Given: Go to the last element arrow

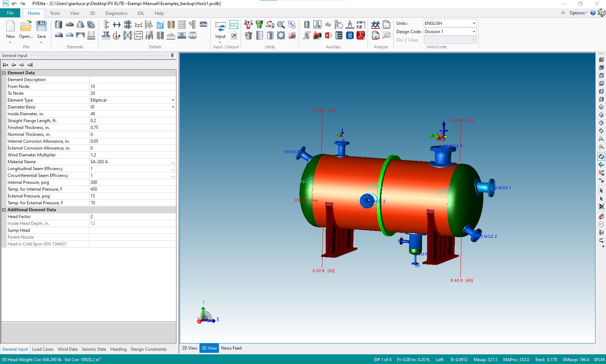Looking at the screenshot, I should [30, 65].
